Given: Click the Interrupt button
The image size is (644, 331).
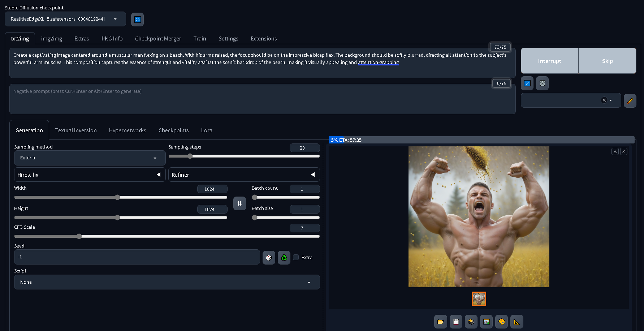Looking at the screenshot, I should (x=550, y=61).
